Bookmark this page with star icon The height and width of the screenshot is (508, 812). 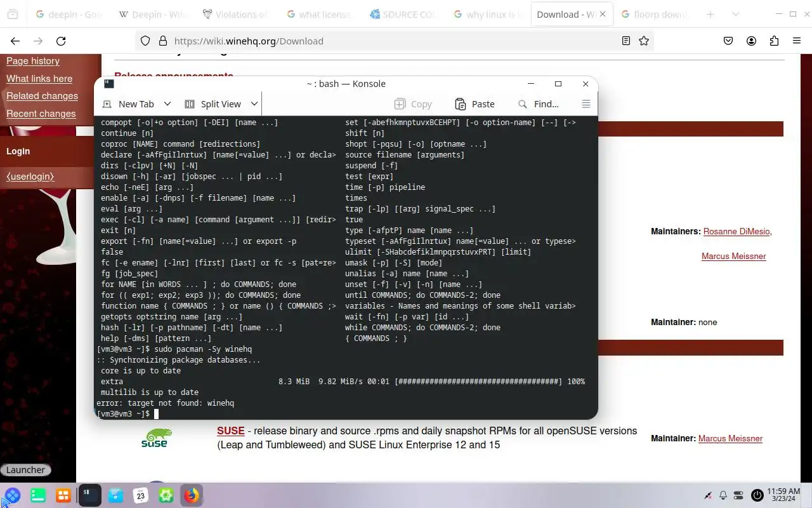pyautogui.click(x=644, y=41)
